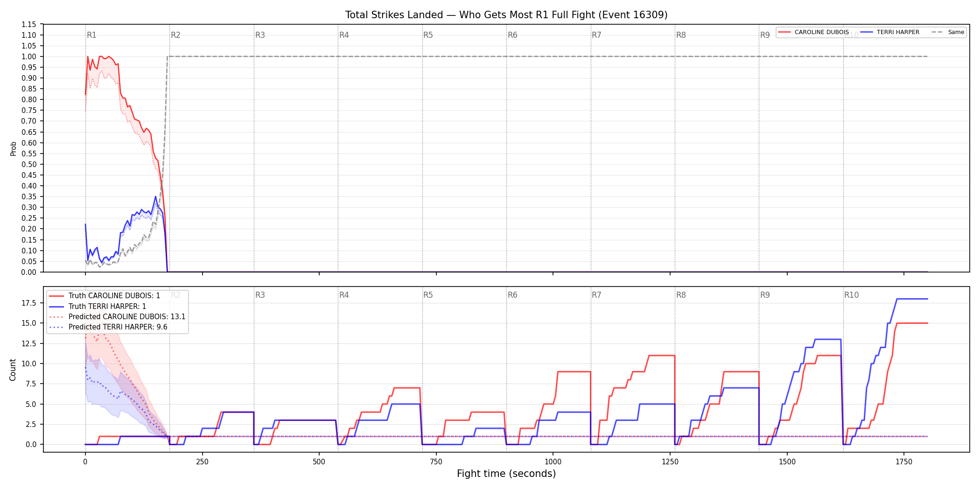Select the R5 round label in the probability chart
Image resolution: width=980 pixels, height=490 pixels.
(428, 35)
